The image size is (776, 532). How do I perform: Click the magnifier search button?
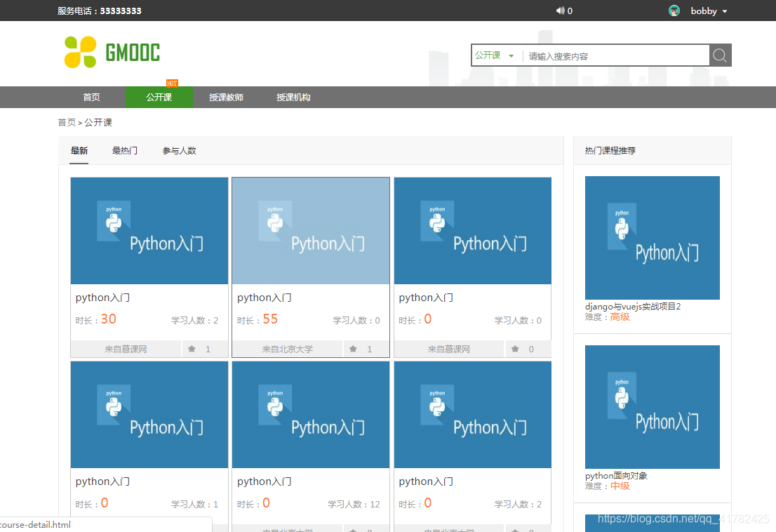pyautogui.click(x=720, y=55)
